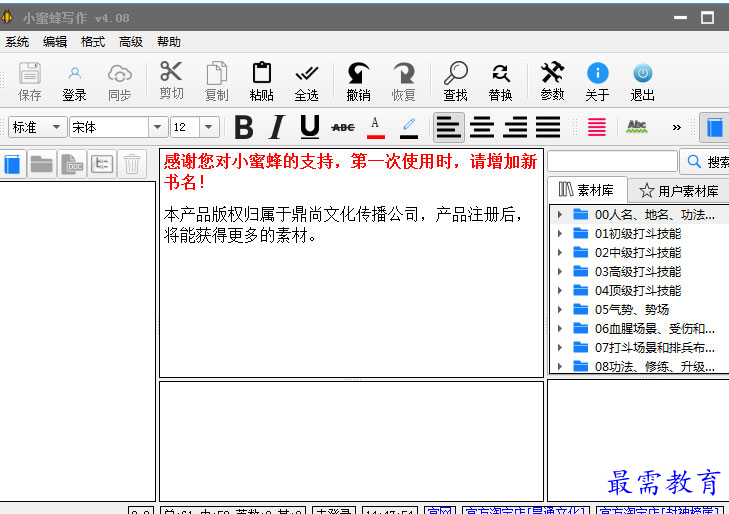The image size is (729, 514).
Task: Click the new book icon in left panel
Action: 13,164
